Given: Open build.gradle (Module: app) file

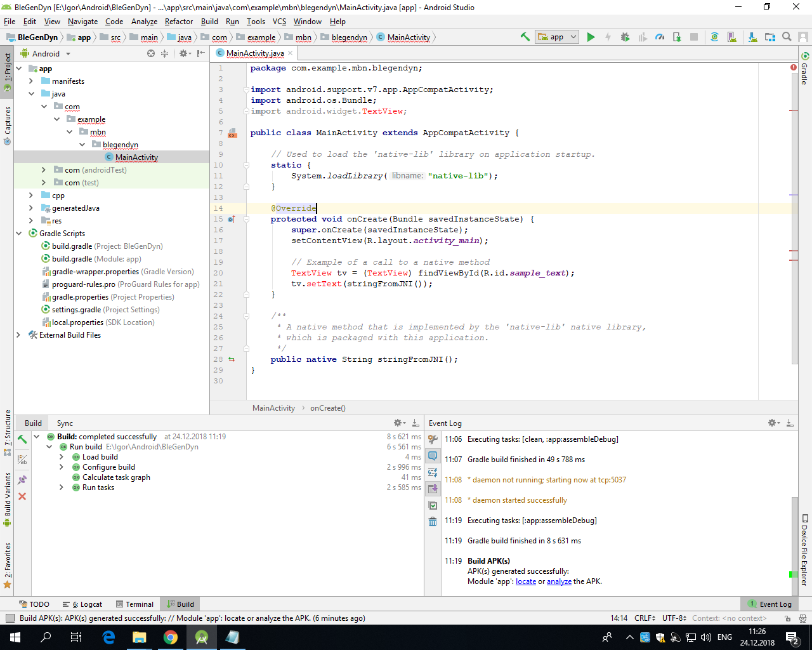Looking at the screenshot, I should click(96, 259).
